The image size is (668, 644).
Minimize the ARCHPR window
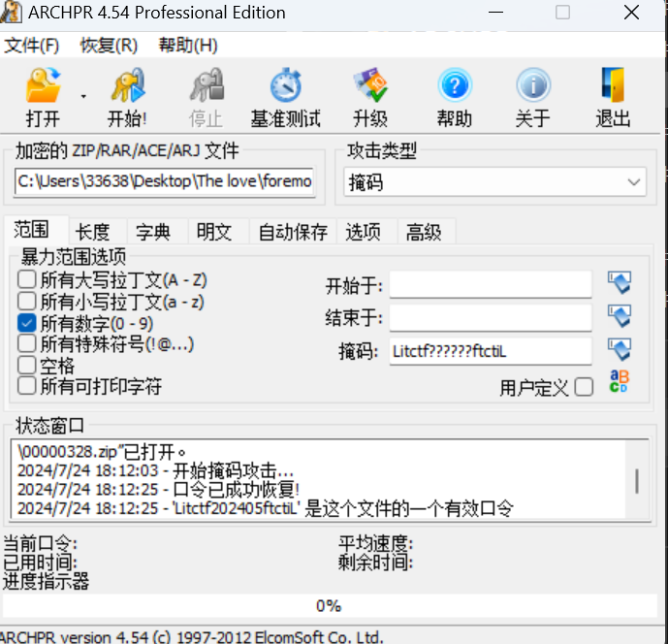coord(495,13)
